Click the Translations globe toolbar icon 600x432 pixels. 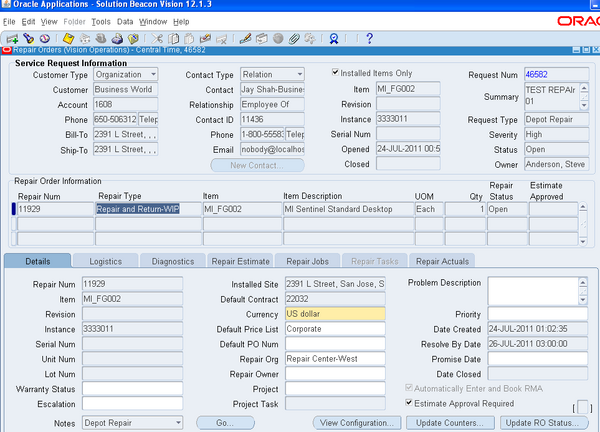tap(278, 39)
